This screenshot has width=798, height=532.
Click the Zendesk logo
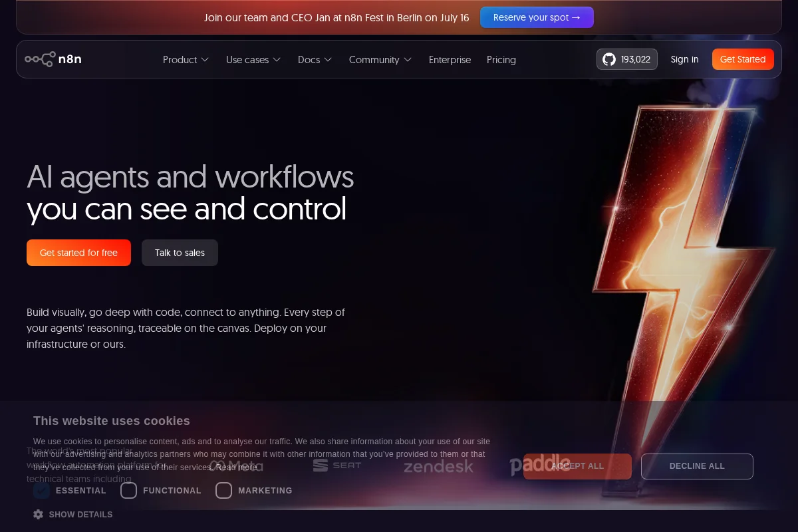click(439, 466)
